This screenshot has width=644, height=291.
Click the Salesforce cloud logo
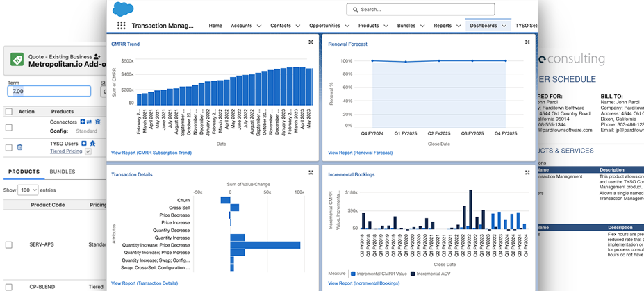[122, 8]
